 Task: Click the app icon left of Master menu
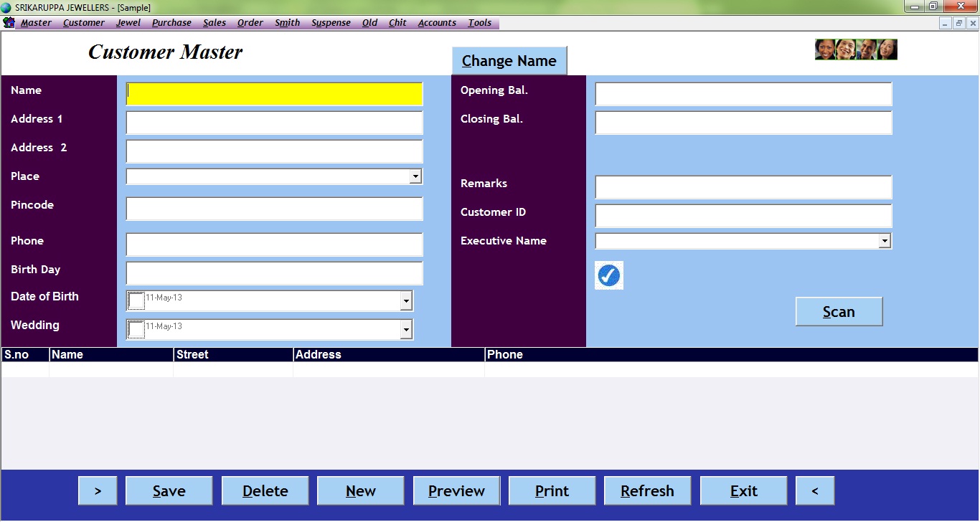pyautogui.click(x=9, y=22)
